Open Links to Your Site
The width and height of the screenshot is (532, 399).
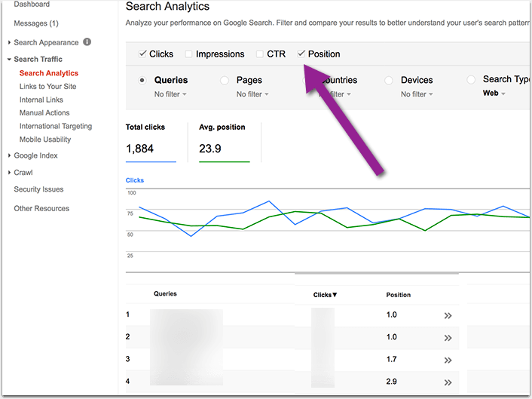pyautogui.click(x=47, y=87)
